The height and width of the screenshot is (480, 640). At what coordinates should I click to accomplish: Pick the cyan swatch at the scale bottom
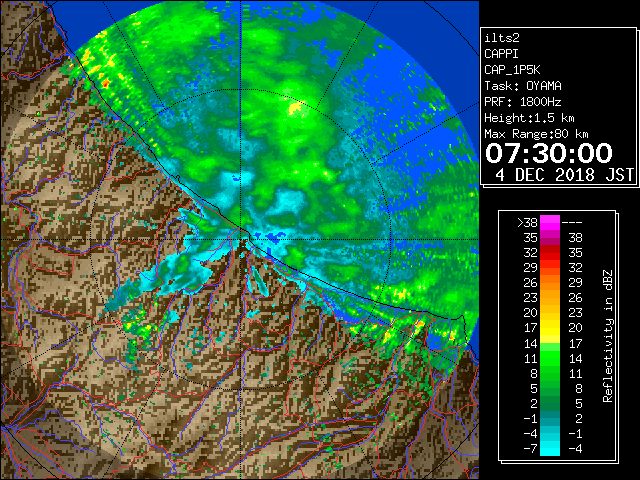click(x=550, y=448)
